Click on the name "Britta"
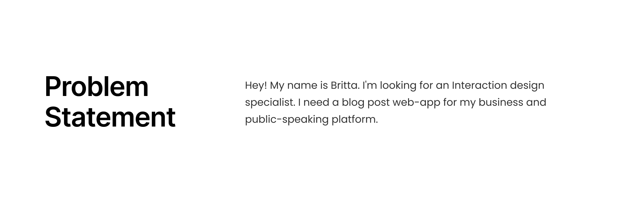This screenshot has width=644, height=203. (345, 86)
